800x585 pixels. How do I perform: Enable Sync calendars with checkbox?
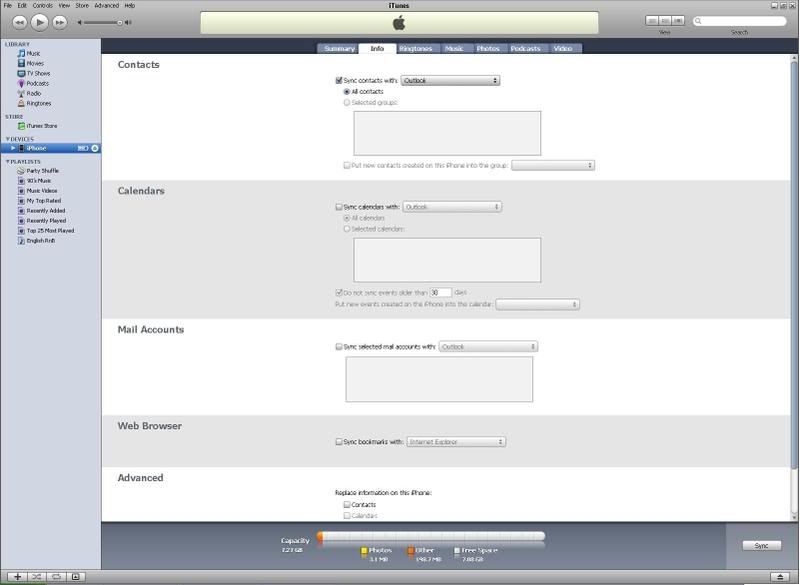pyautogui.click(x=339, y=207)
